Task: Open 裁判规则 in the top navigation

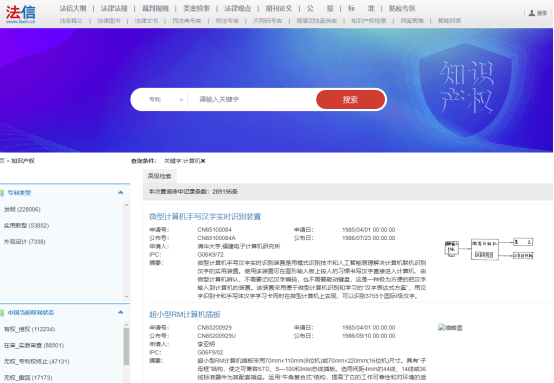Action: [x=155, y=8]
